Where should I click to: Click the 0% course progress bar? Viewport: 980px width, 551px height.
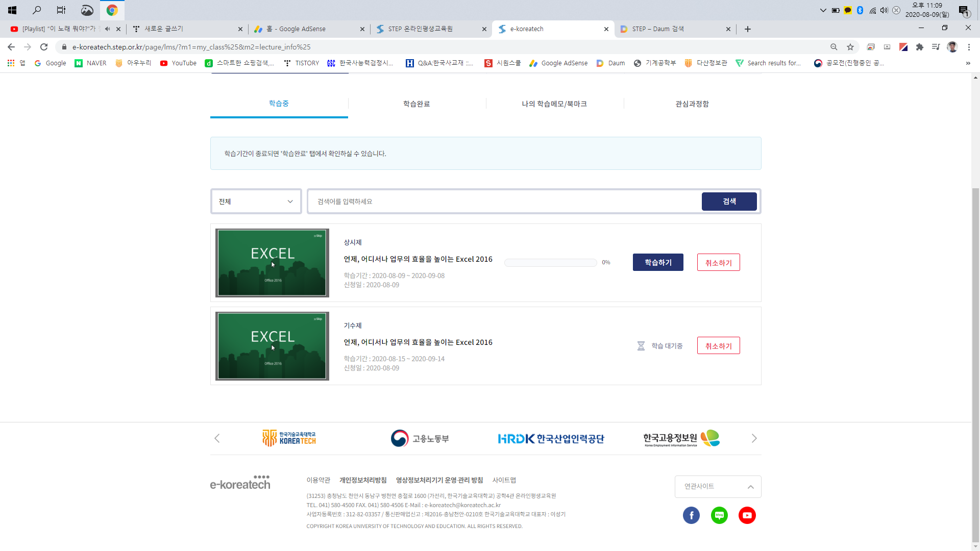click(550, 263)
